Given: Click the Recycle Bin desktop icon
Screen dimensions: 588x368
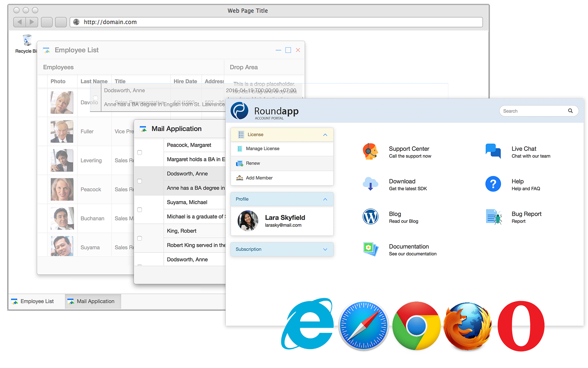Looking at the screenshot, I should (x=27, y=41).
